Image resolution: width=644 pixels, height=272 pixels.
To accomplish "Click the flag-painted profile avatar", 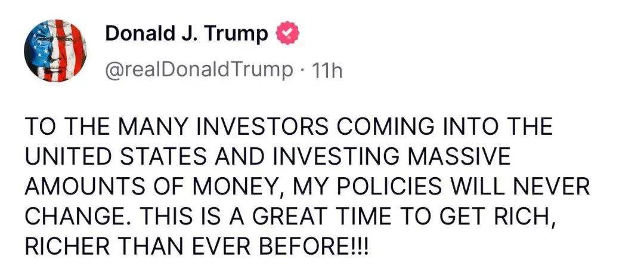I will click(x=55, y=50).
